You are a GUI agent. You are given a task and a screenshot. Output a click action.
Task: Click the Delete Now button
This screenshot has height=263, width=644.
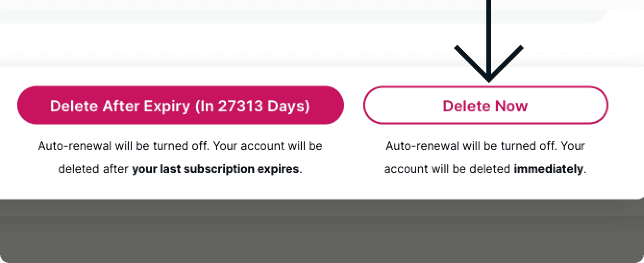pyautogui.click(x=485, y=106)
